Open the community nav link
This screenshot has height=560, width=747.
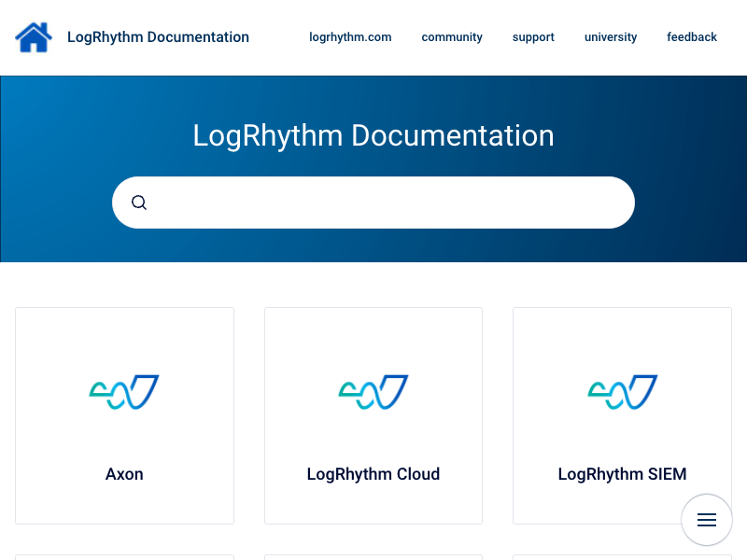[452, 37]
